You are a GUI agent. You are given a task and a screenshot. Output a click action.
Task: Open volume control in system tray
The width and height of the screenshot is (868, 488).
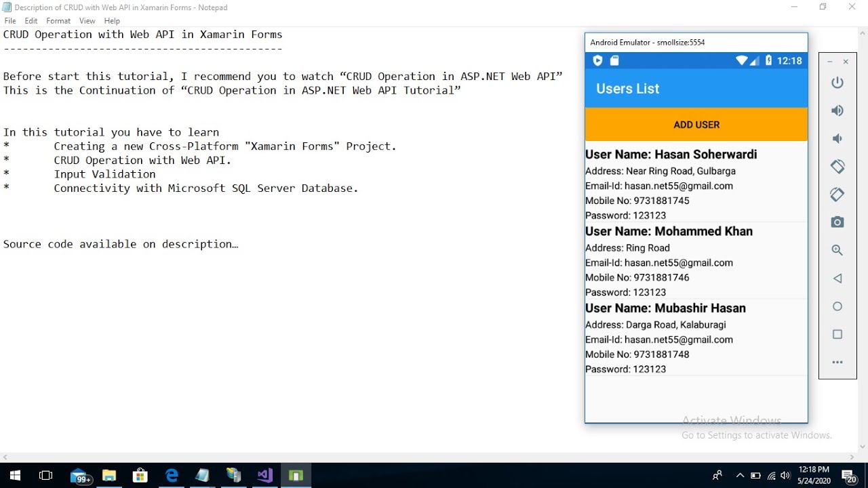click(x=786, y=476)
